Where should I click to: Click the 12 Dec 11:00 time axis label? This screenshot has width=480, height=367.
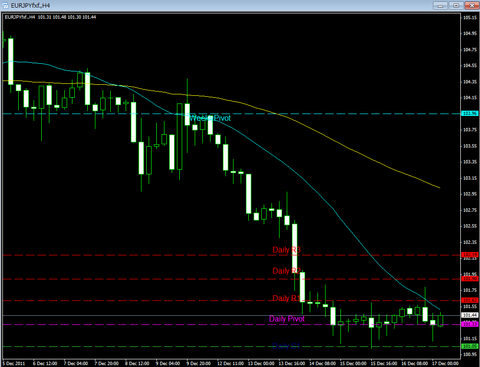[230, 363]
